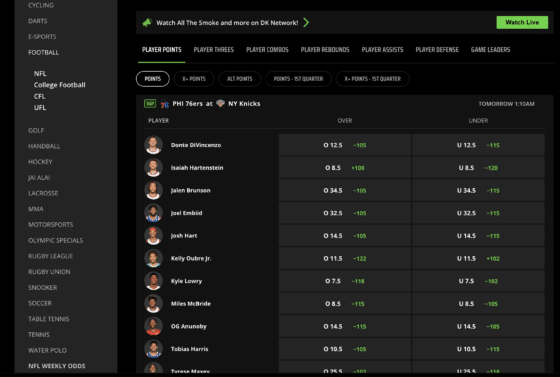Collapse the Football section in sidebar

(44, 52)
